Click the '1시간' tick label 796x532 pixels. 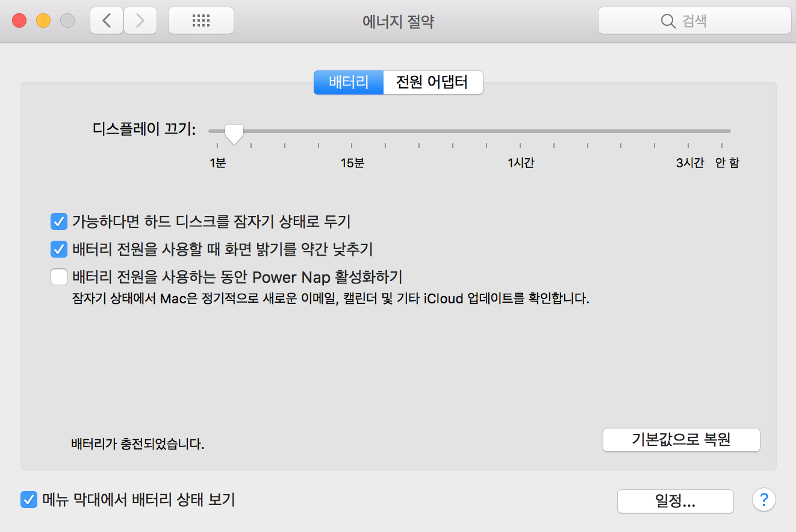[x=520, y=162]
